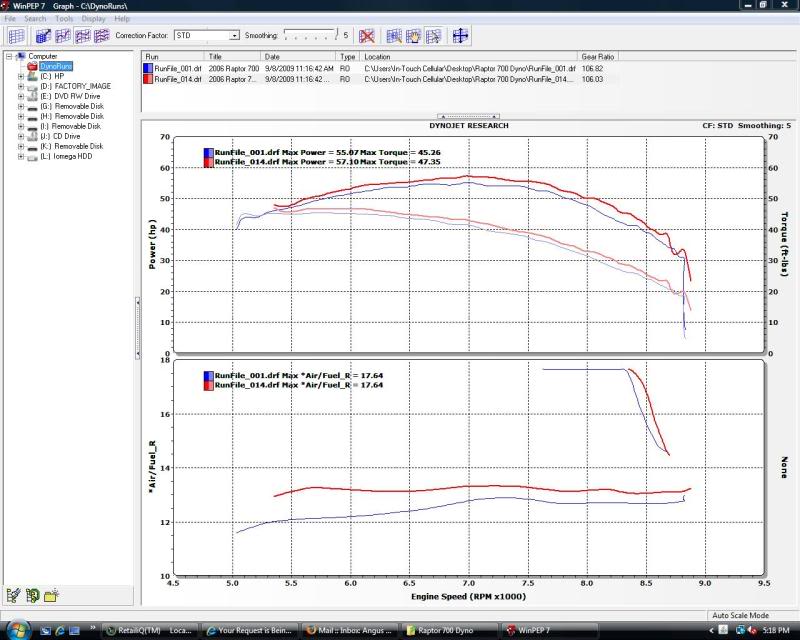
Task: Collapse the Computer tree node
Action: click(9, 56)
